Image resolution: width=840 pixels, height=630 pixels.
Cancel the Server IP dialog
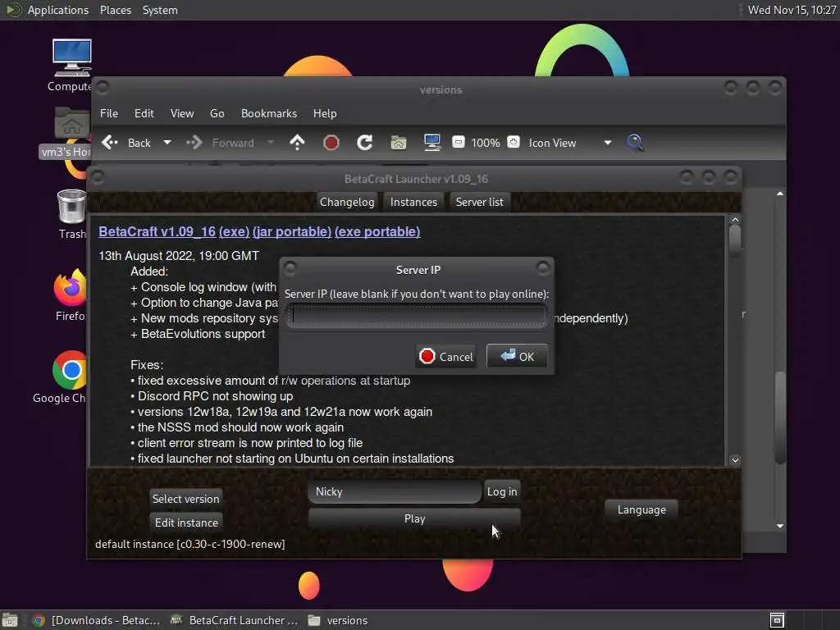(446, 357)
